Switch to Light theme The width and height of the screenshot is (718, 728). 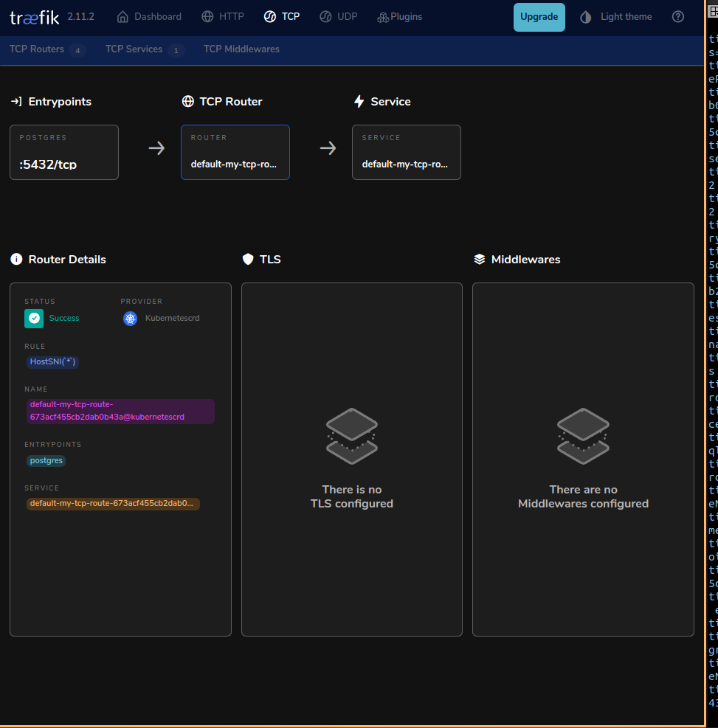coord(616,17)
